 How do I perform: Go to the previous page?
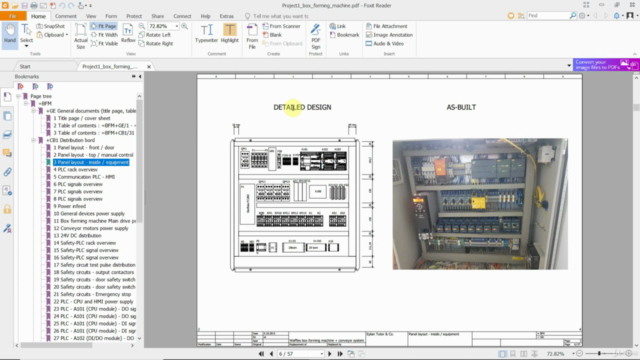pyautogui.click(x=271, y=354)
